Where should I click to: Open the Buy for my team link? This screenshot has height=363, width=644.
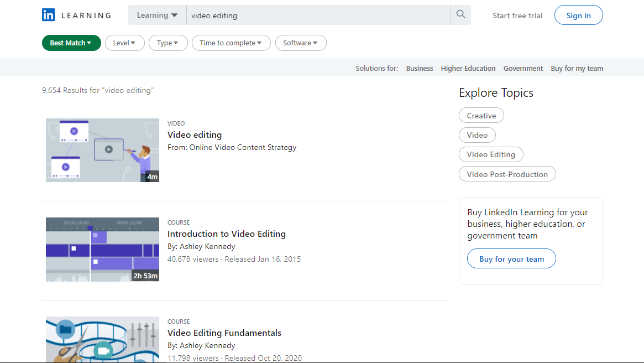point(577,68)
